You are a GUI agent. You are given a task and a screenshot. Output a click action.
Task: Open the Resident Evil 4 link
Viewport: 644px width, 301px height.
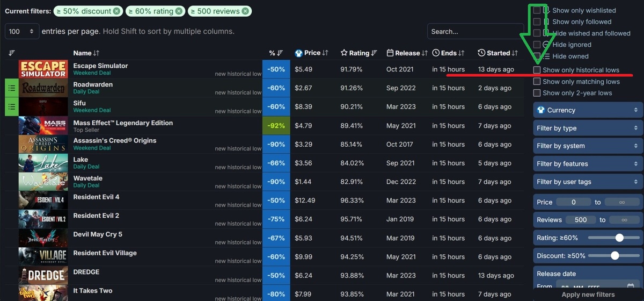pos(96,197)
